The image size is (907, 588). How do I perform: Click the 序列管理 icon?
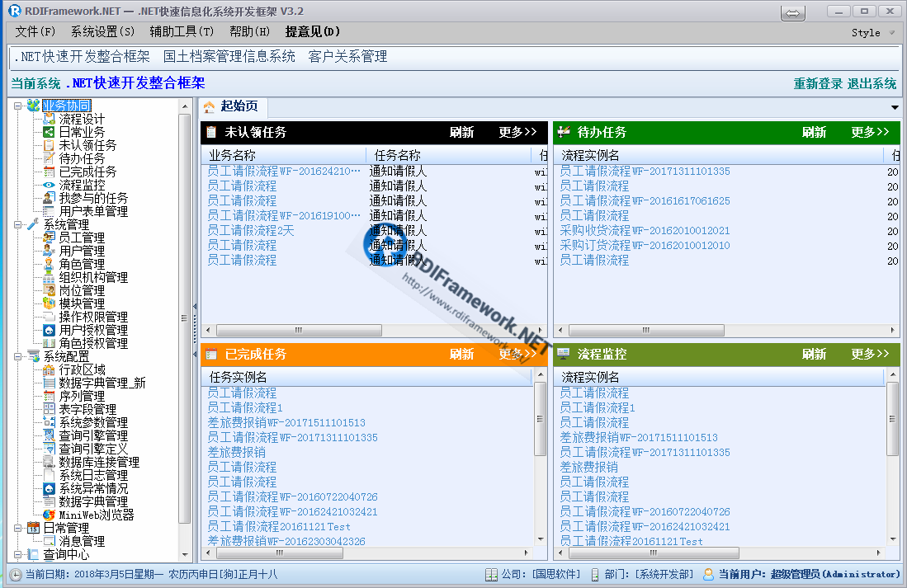point(50,397)
